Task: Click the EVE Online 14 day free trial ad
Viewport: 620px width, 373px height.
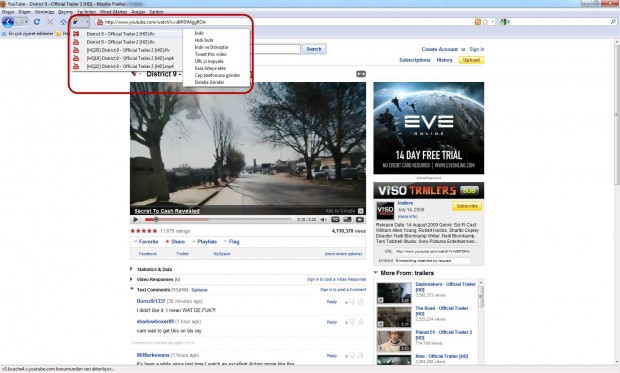Action: tap(429, 128)
